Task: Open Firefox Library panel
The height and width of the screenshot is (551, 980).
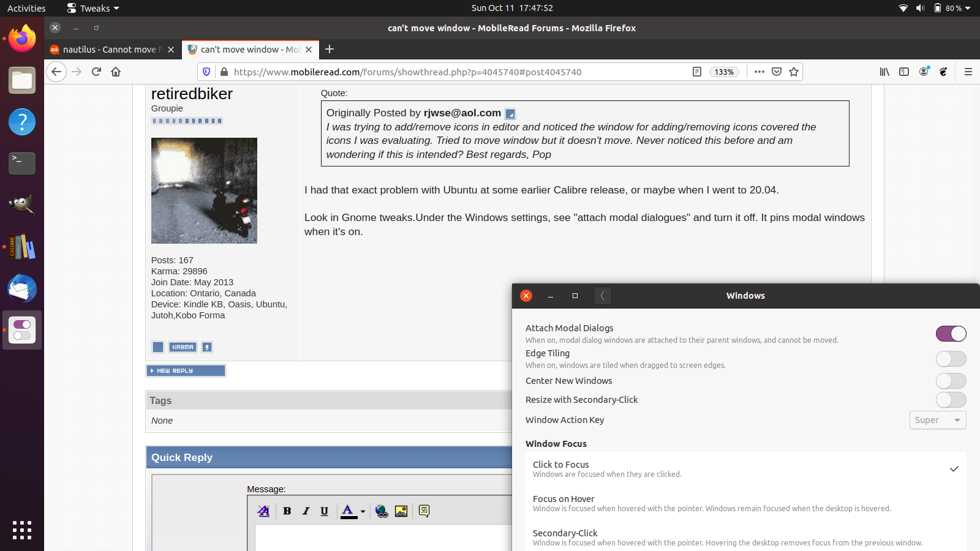Action: 884,72
